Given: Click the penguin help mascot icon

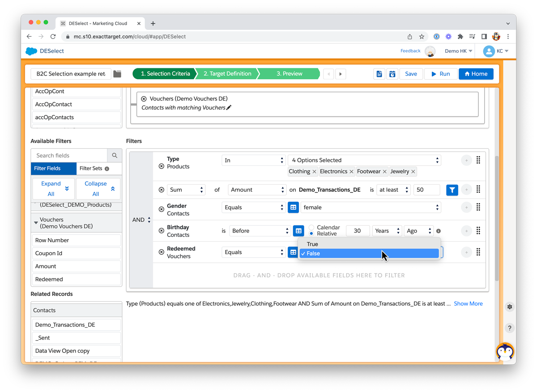Looking at the screenshot, I should coord(505,351).
